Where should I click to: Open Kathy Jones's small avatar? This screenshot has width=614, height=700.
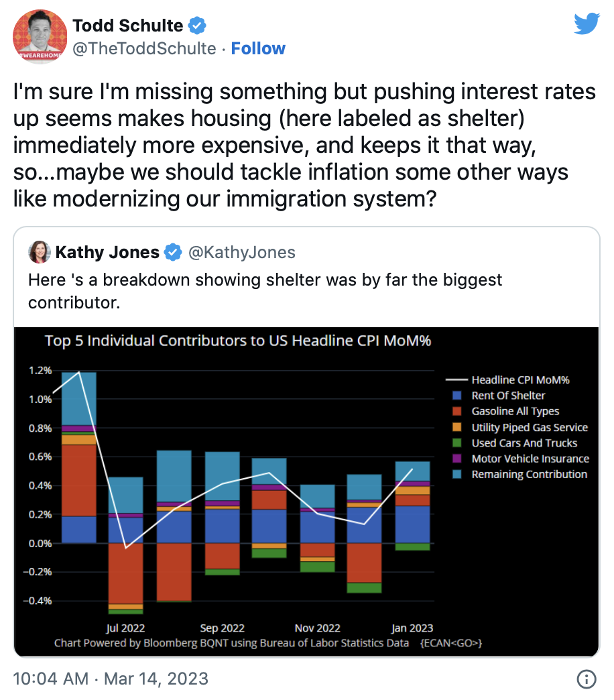(x=39, y=253)
